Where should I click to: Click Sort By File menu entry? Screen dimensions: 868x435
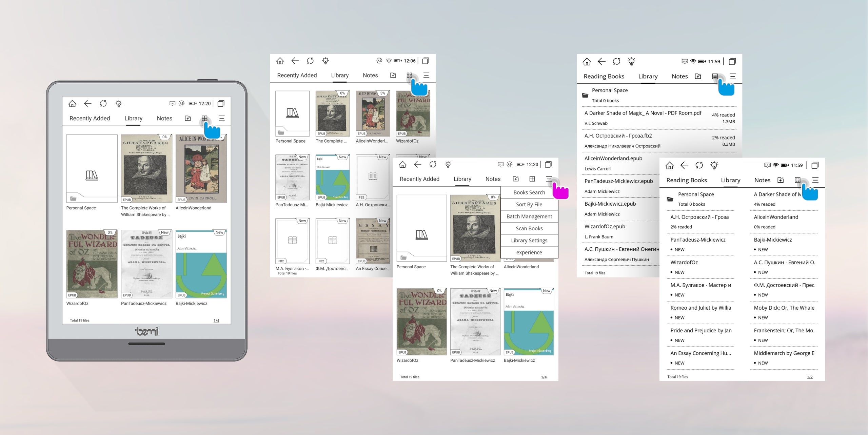pyautogui.click(x=529, y=205)
